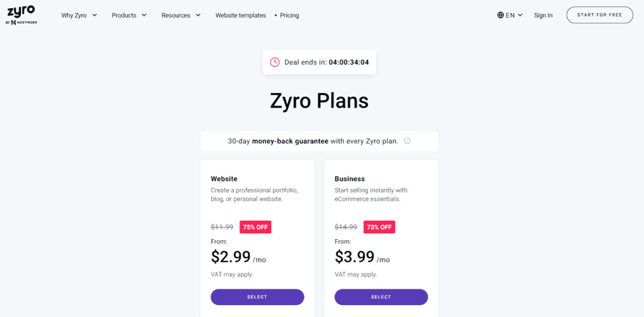Open the Products dropdown menu
The image size is (644, 317).
pos(129,15)
